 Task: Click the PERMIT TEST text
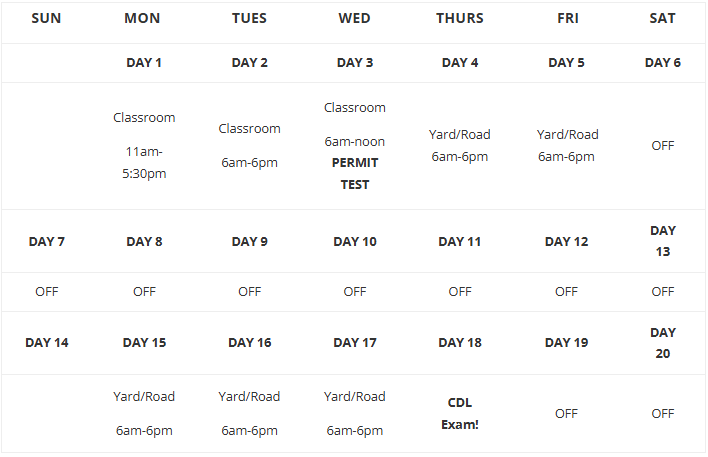point(354,173)
